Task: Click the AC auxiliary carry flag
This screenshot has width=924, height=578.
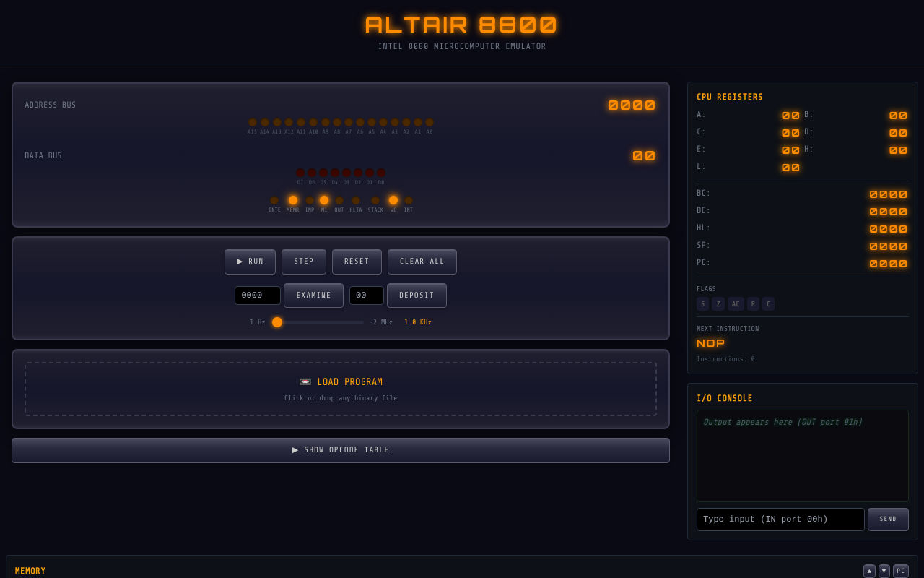Action: [x=736, y=304]
